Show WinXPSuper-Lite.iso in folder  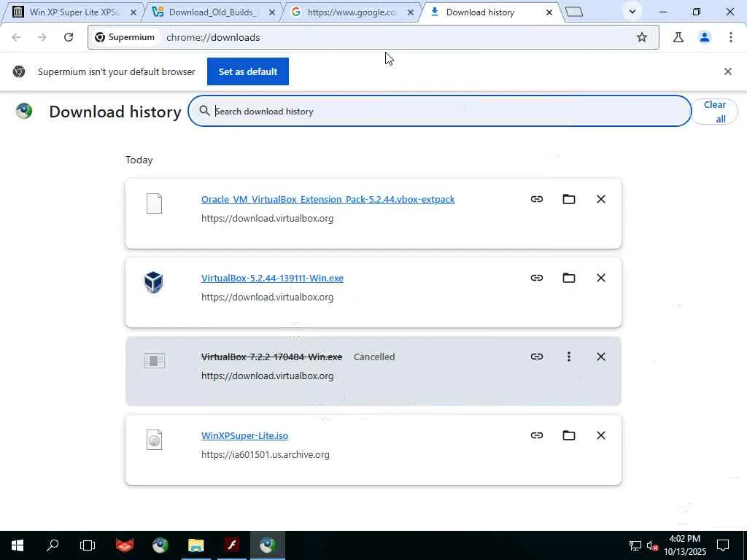point(569,435)
